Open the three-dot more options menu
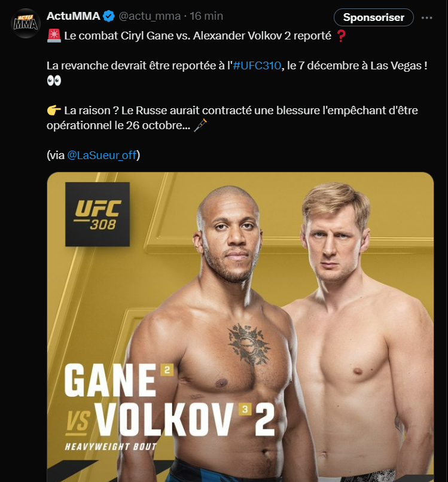The image size is (448, 482). tap(427, 18)
